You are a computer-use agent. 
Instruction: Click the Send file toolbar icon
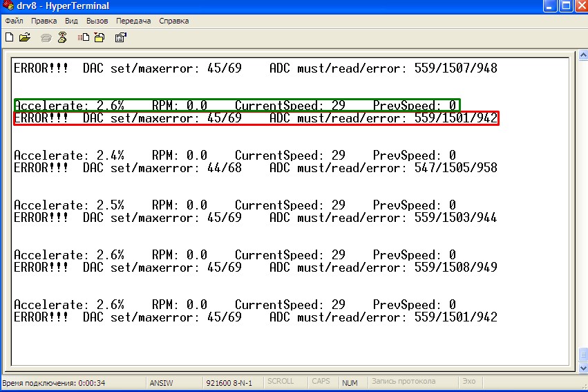point(83,37)
